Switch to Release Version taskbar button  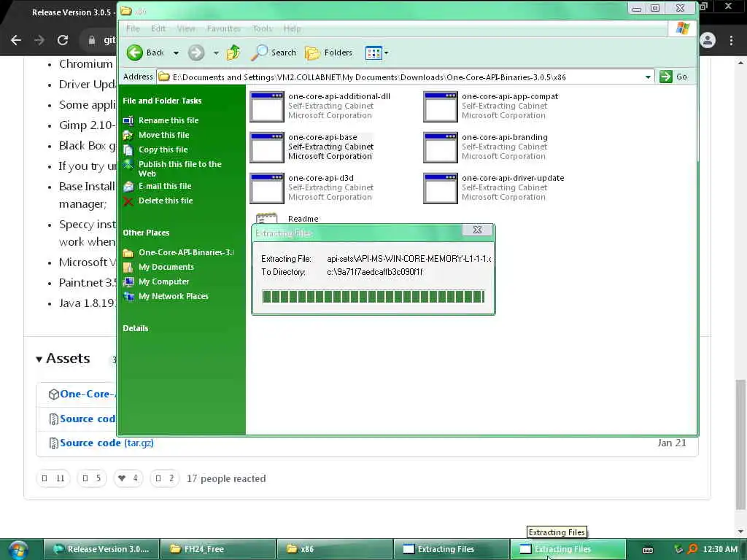click(x=101, y=549)
